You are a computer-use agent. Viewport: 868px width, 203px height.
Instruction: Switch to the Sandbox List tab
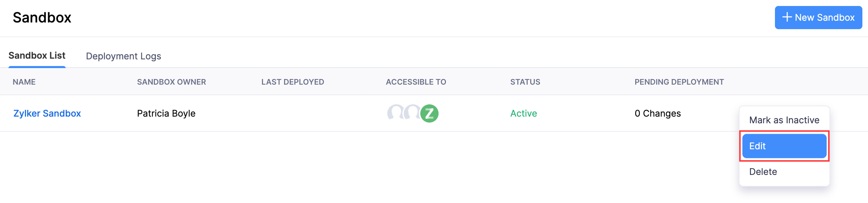[x=37, y=55]
